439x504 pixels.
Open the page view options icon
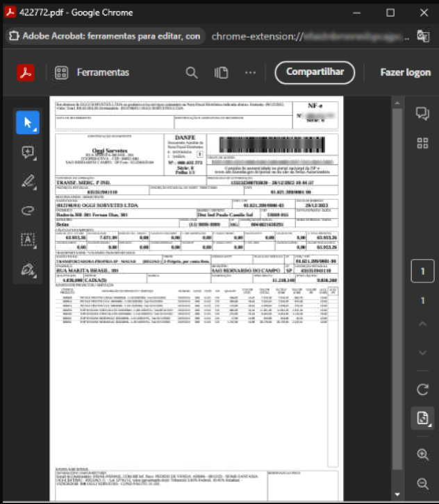pyautogui.click(x=222, y=72)
